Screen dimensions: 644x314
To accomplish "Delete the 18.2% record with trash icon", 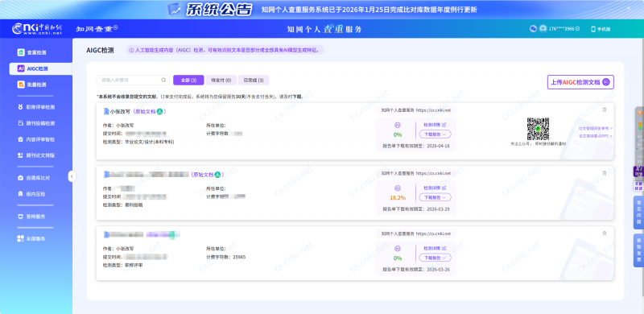I will click(x=605, y=173).
